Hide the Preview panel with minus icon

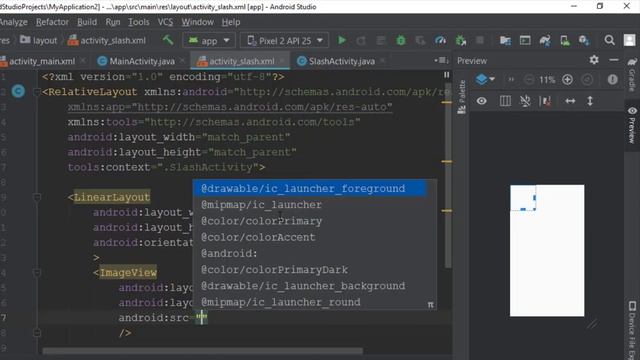(x=614, y=60)
